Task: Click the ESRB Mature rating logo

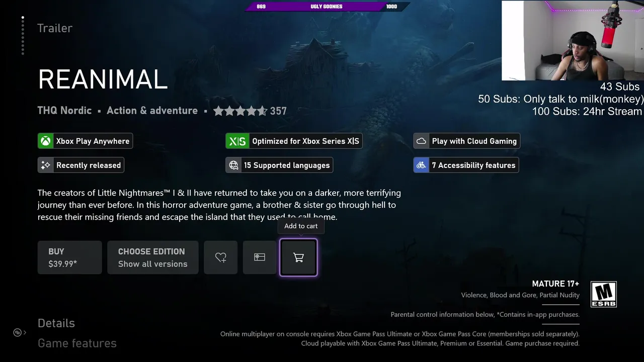Action: 603,294
